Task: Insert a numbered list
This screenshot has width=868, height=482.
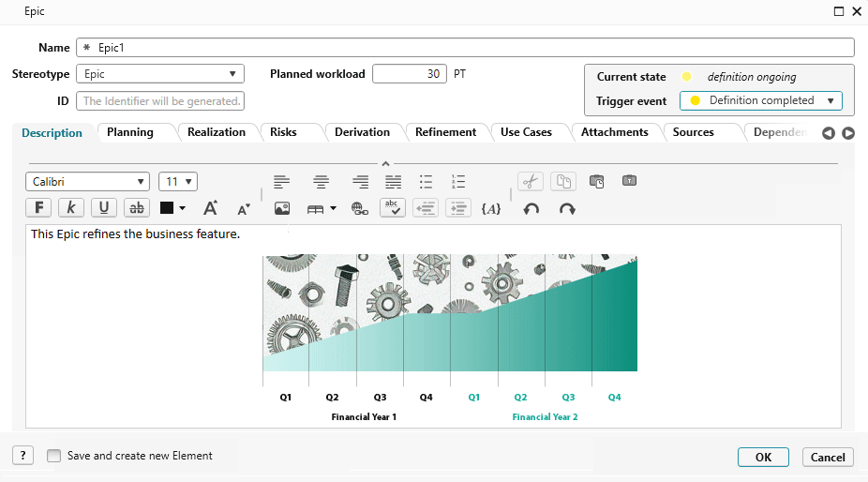Action: pos(458,182)
